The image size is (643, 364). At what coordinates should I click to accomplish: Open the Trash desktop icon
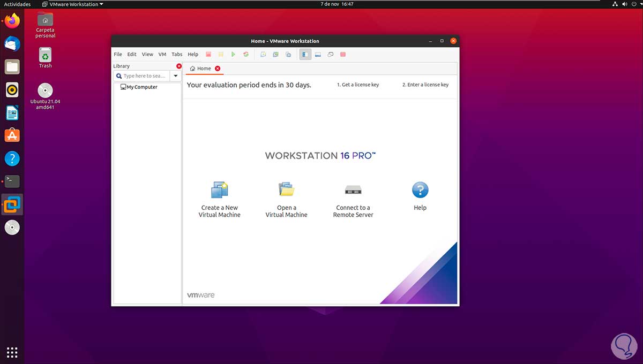pos(46,58)
